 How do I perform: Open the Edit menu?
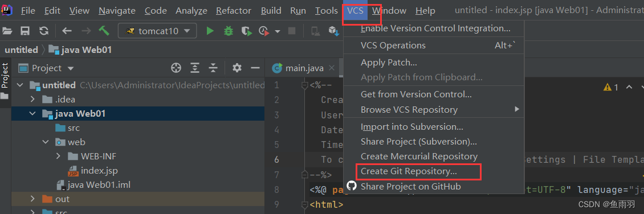click(52, 11)
